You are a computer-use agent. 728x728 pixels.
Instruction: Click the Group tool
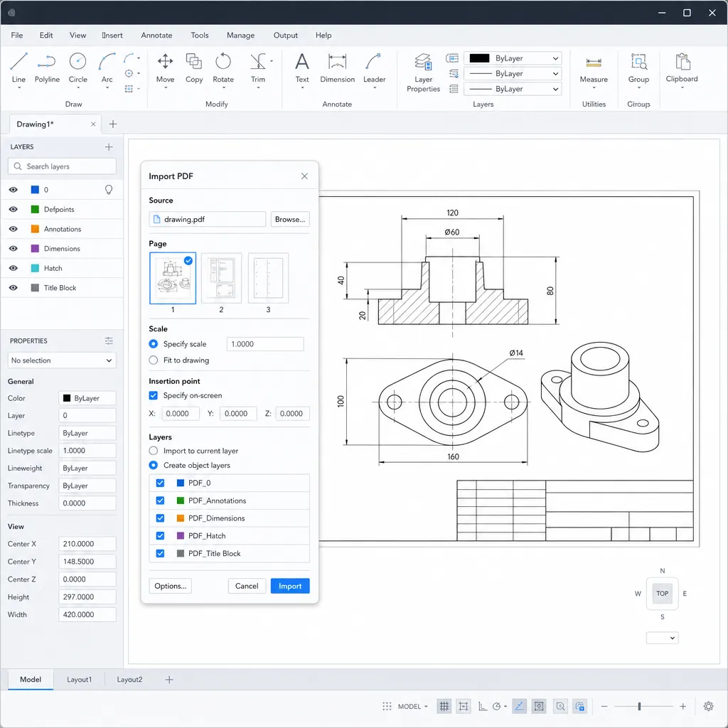638,68
